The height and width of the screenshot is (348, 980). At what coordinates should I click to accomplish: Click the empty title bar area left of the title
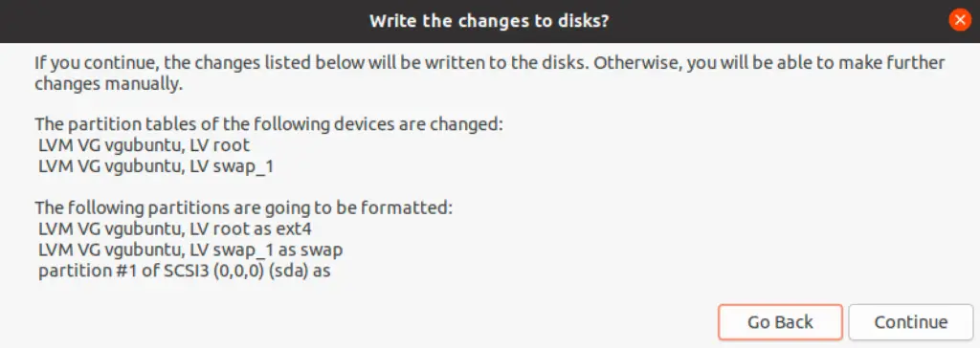click(181, 21)
